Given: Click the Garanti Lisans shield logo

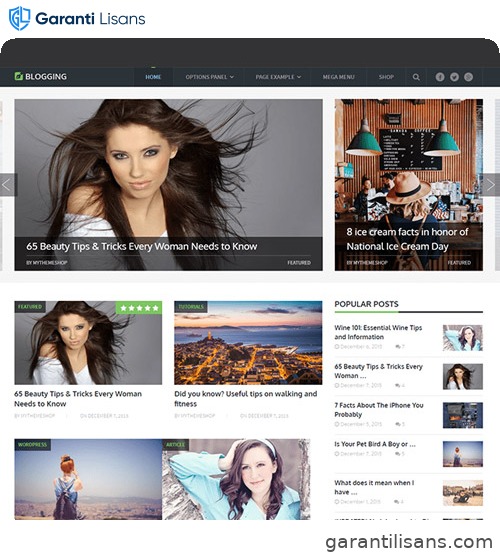Looking at the screenshot, I should [x=19, y=18].
